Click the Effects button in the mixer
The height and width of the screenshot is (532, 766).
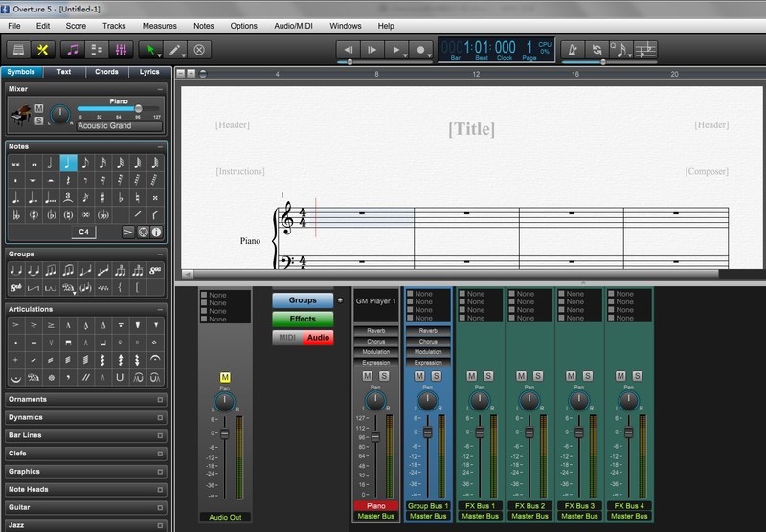[x=303, y=319]
